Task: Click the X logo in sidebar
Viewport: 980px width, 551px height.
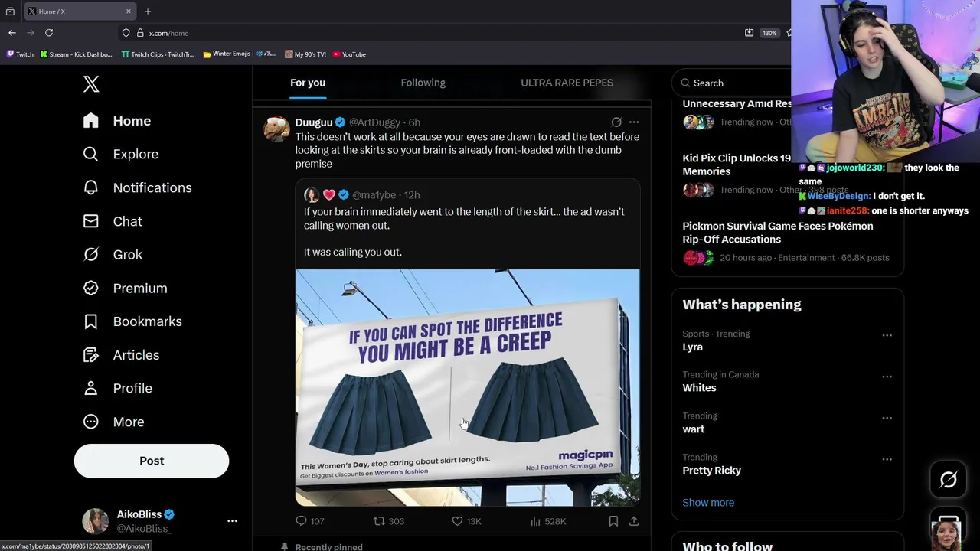Action: click(x=91, y=84)
